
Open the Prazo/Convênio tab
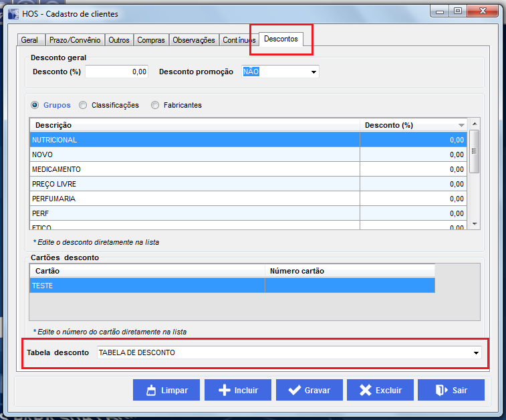tap(75, 40)
